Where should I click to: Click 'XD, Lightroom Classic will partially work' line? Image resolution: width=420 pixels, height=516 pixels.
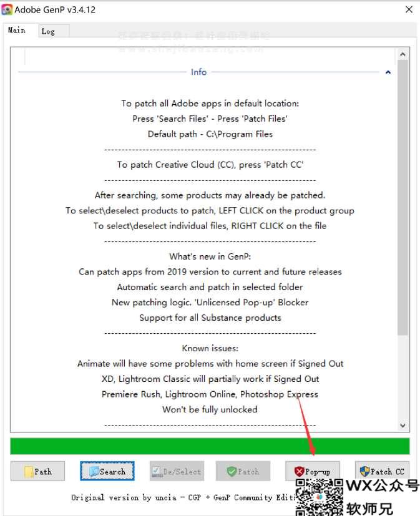tap(210, 379)
